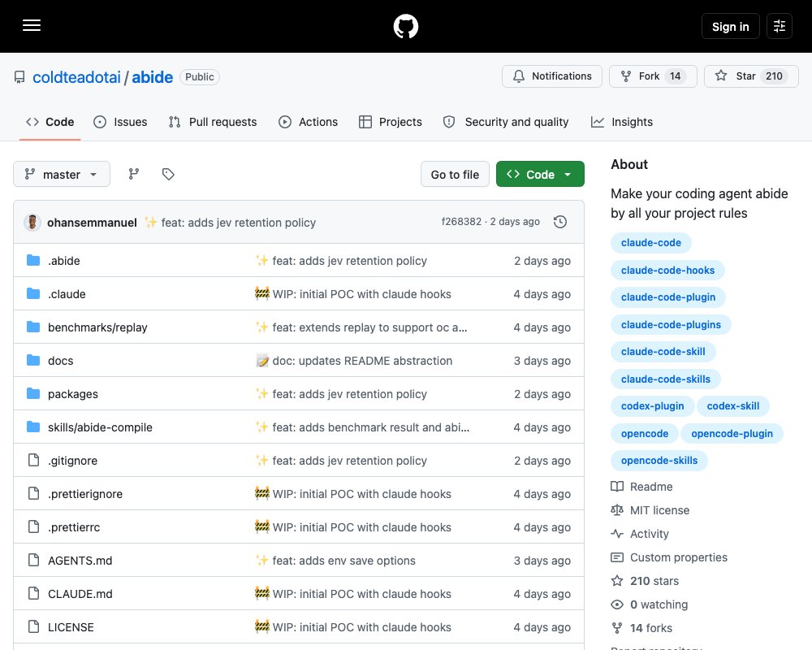This screenshot has height=650, width=812.
Task: Click the eye icon beside 0 watching
Action: click(617, 604)
